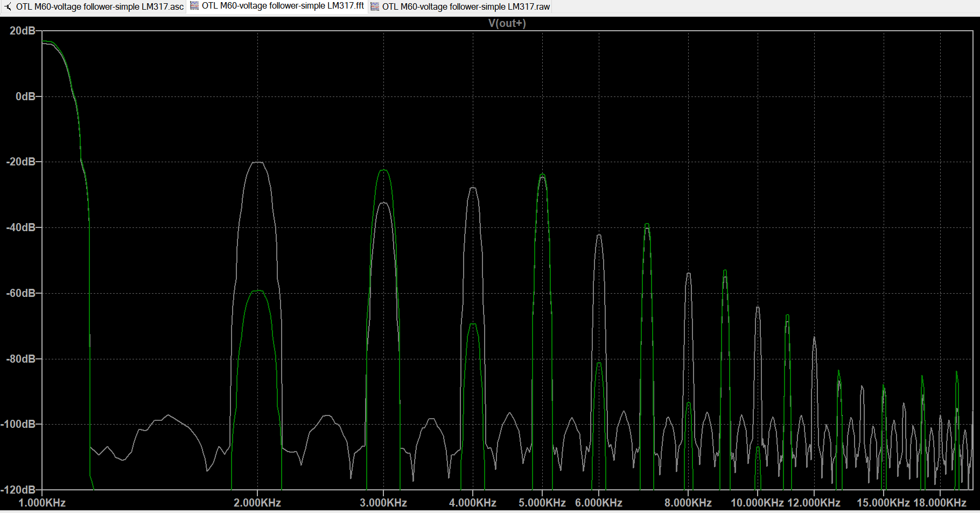The width and height of the screenshot is (980, 513).
Task: Click the 8.000KHz frequency axis label
Action: click(x=688, y=503)
